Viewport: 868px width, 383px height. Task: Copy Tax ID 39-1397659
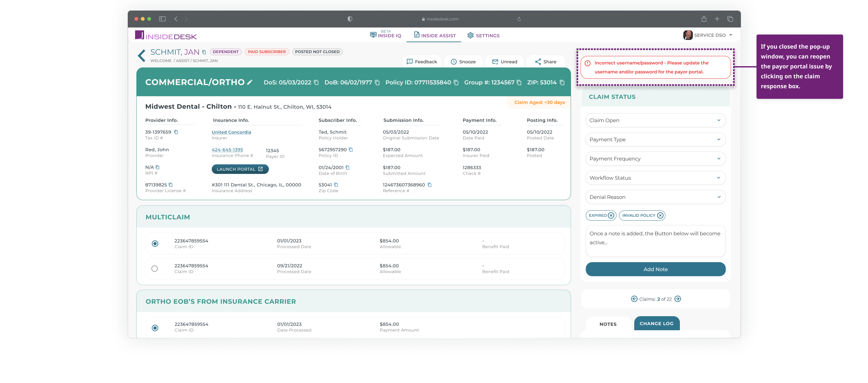coord(176,132)
